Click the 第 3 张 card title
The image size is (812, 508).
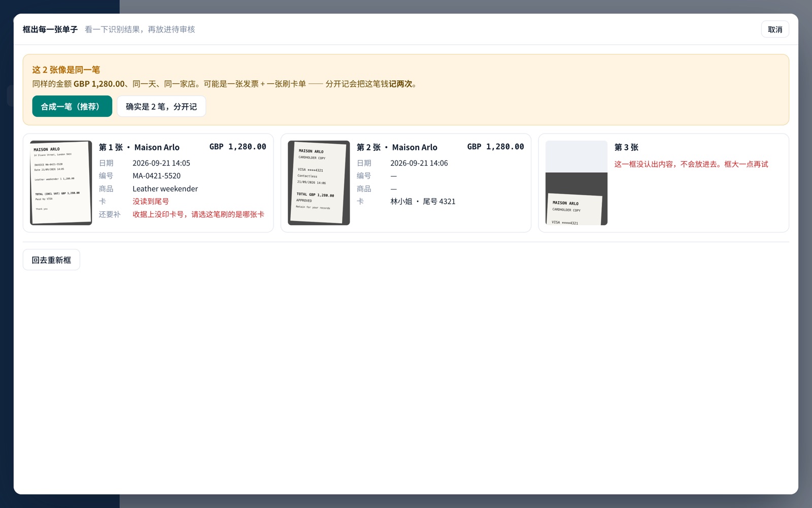[x=626, y=147]
